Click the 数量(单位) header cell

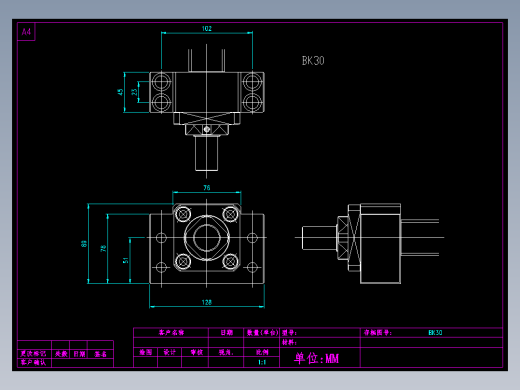[263, 332]
